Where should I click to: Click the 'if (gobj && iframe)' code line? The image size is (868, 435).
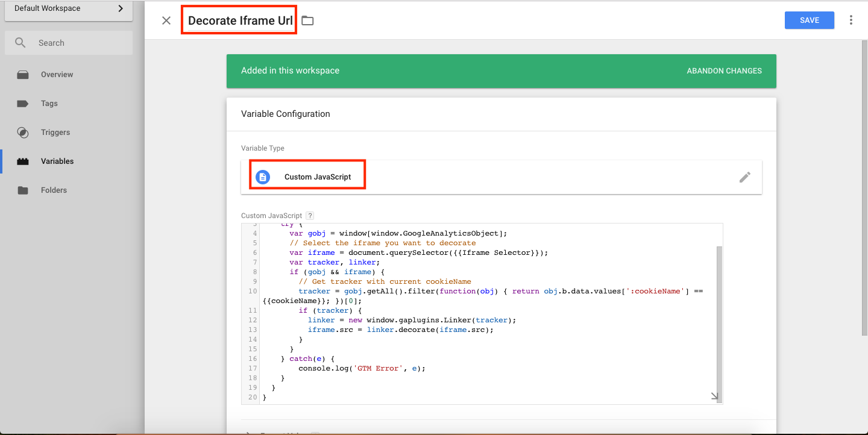point(337,272)
